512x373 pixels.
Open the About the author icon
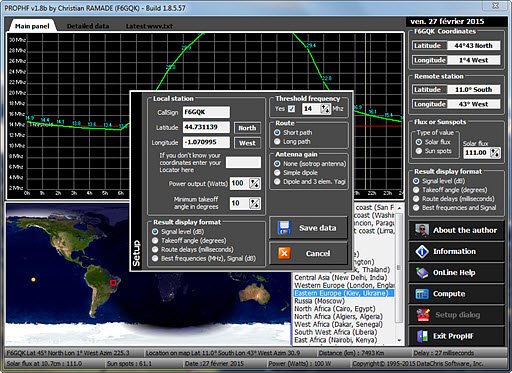(x=422, y=230)
